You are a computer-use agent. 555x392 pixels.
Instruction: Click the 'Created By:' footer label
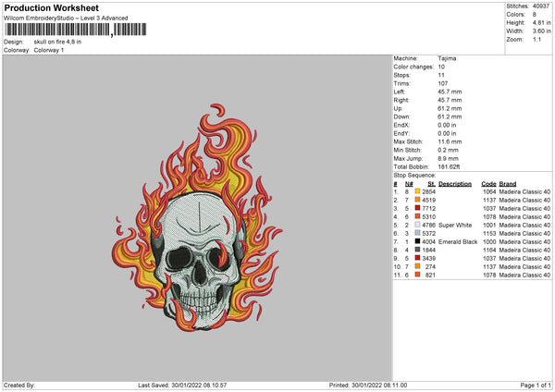point(19,385)
